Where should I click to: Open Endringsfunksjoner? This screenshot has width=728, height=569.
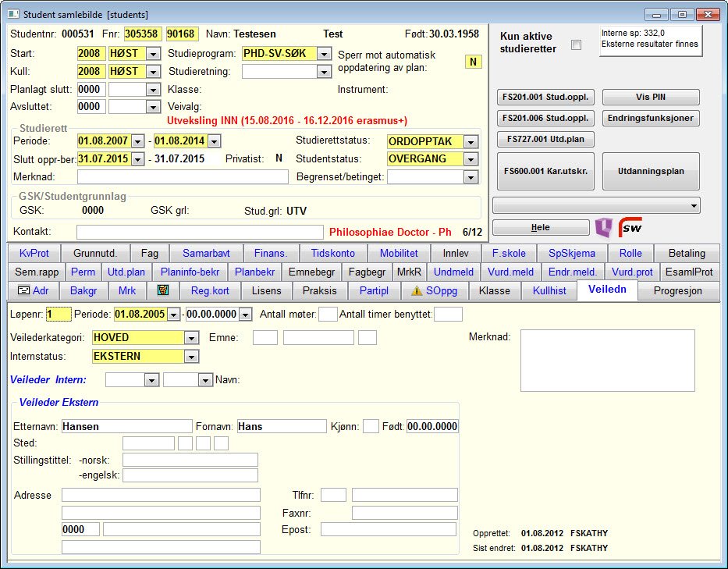click(x=651, y=118)
